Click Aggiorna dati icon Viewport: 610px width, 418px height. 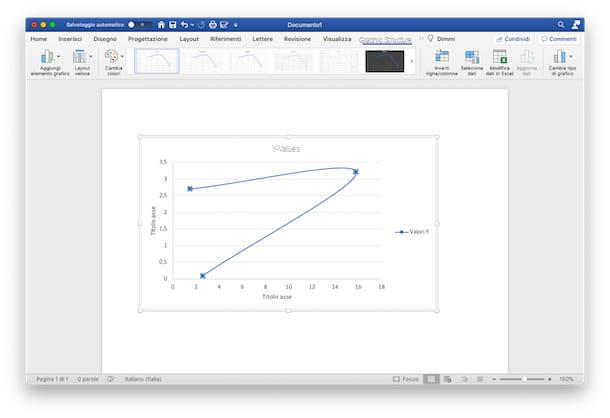[527, 57]
